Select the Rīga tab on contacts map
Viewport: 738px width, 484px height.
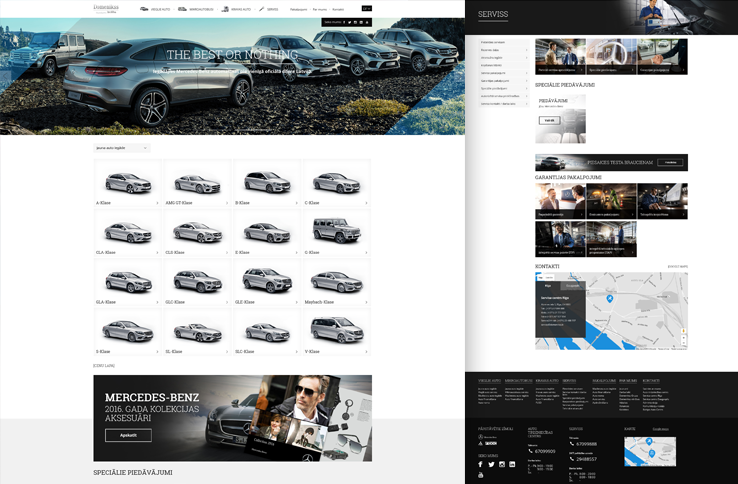(x=547, y=285)
